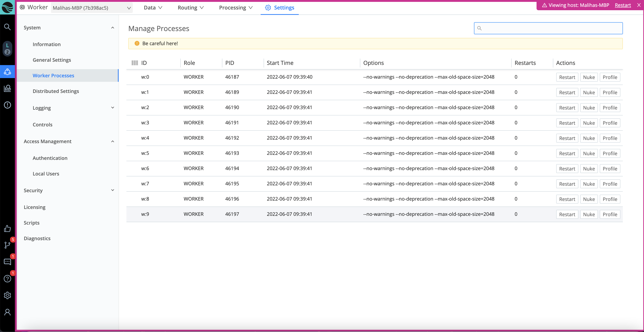Open the notifications alert icon

pyautogui.click(x=7, y=105)
